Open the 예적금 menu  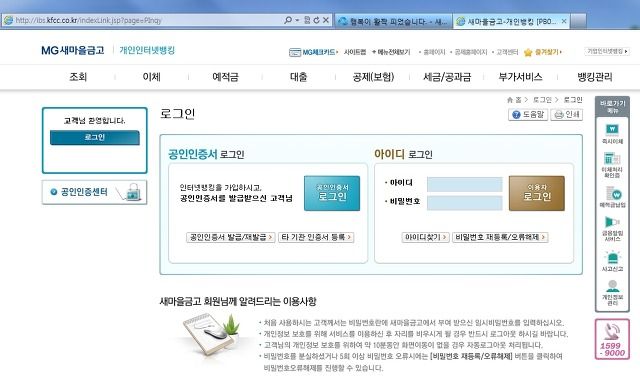pos(225,77)
